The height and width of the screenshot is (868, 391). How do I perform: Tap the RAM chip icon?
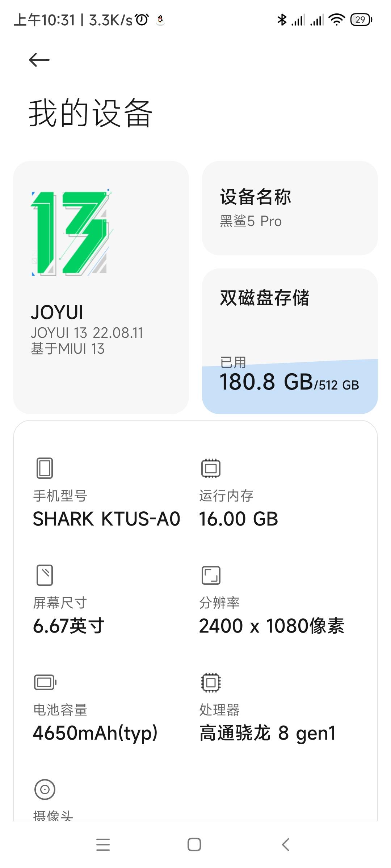click(211, 468)
